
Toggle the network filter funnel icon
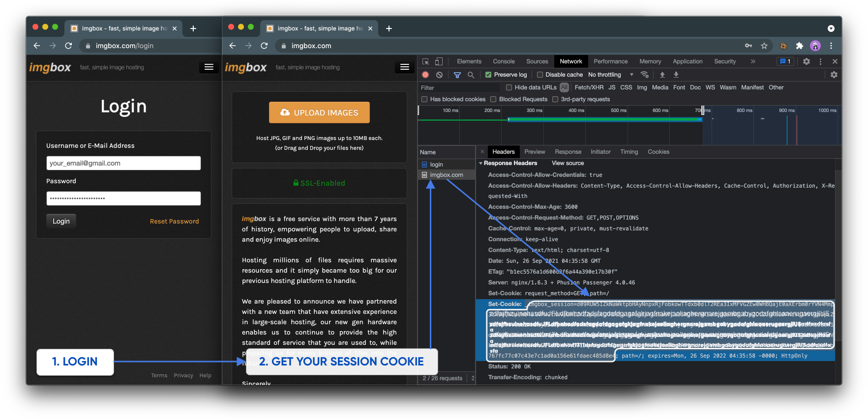(457, 75)
